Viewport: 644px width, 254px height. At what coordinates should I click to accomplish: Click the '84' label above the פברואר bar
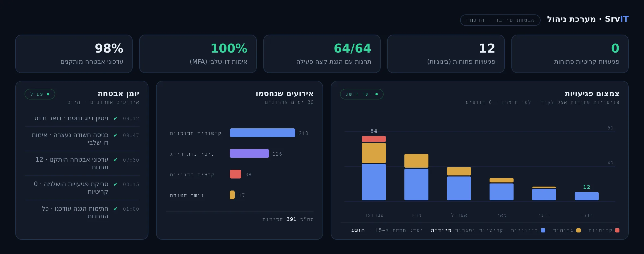point(374,131)
